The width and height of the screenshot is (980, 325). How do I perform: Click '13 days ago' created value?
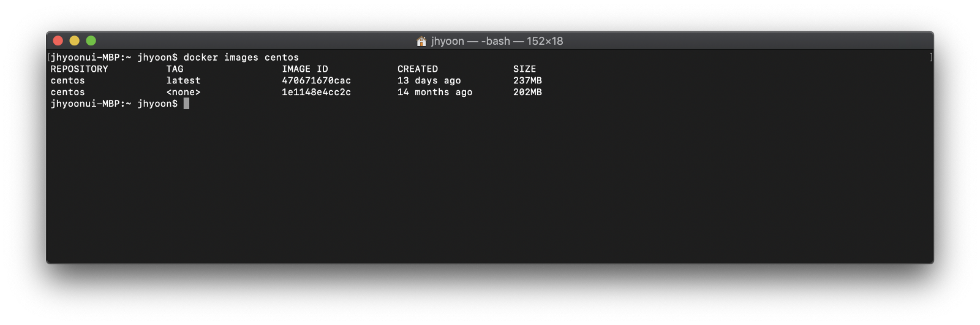429,80
